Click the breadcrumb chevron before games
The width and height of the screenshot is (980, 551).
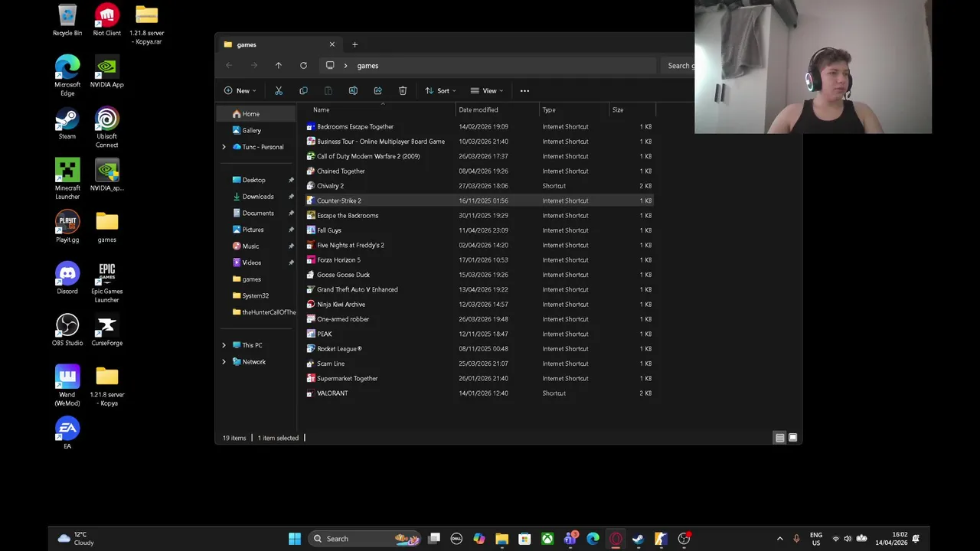point(346,66)
